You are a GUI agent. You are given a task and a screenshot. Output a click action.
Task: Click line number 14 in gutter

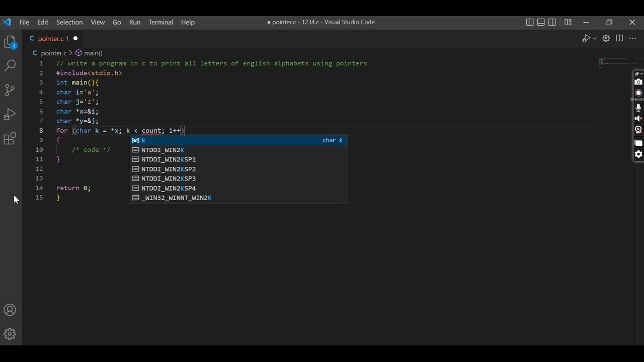click(39, 188)
